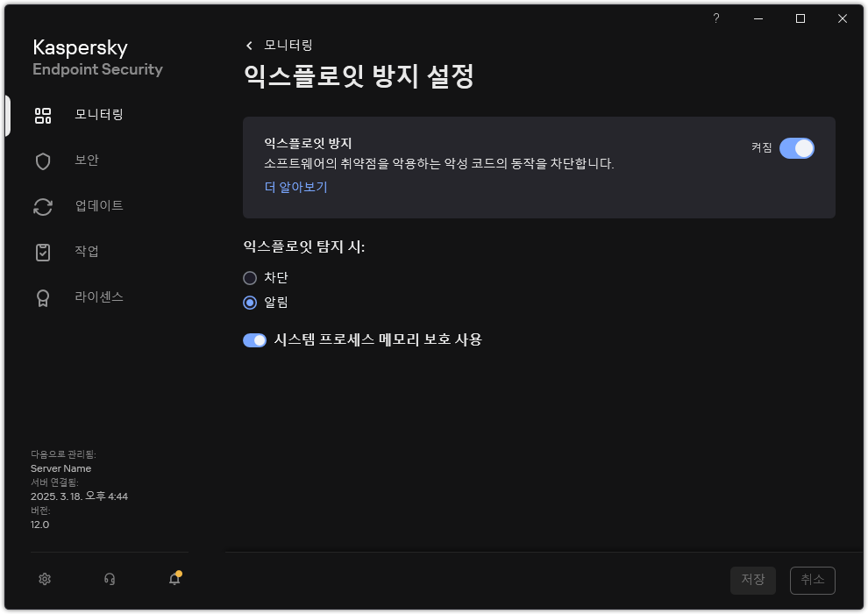868x614 pixels.
Task: Disable 시스템 프로세스 메모리 보호 사용
Action: pyautogui.click(x=254, y=339)
